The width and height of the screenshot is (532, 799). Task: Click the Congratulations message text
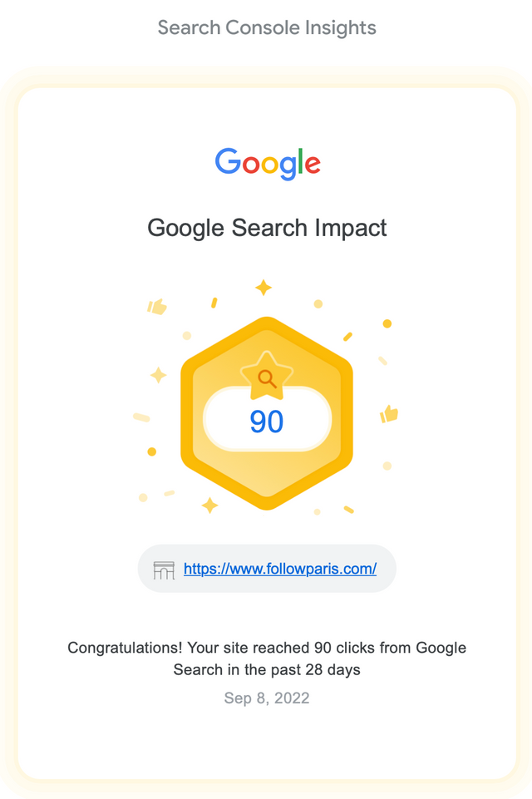(x=267, y=658)
